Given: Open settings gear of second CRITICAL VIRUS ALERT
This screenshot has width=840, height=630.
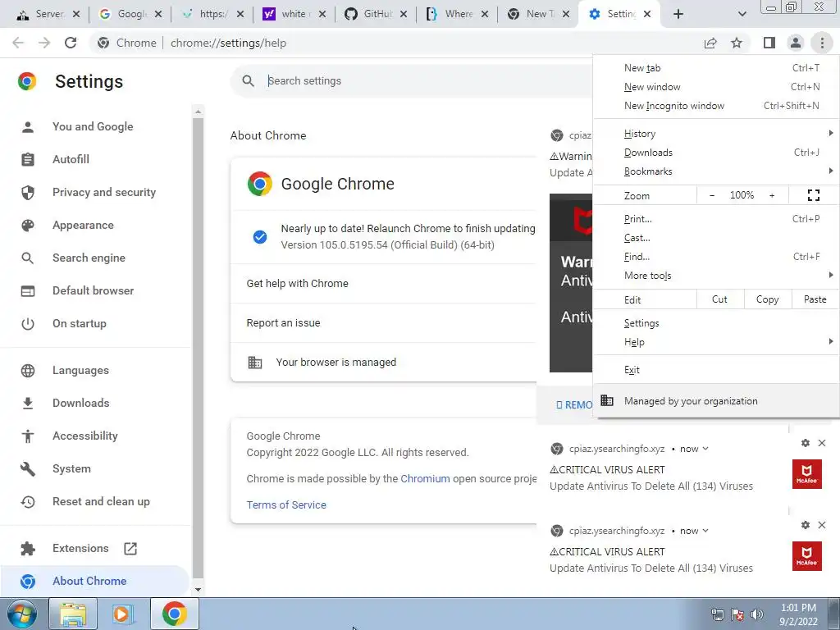Looking at the screenshot, I should tap(806, 525).
